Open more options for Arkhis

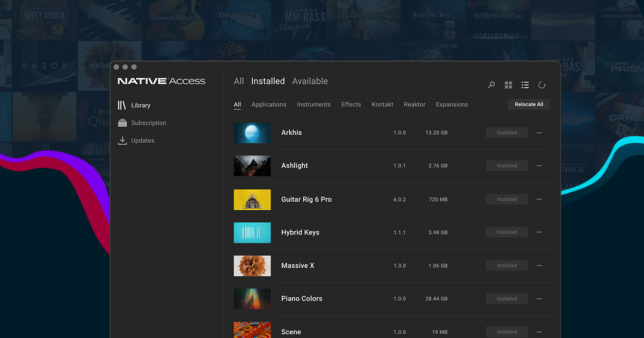tap(539, 133)
